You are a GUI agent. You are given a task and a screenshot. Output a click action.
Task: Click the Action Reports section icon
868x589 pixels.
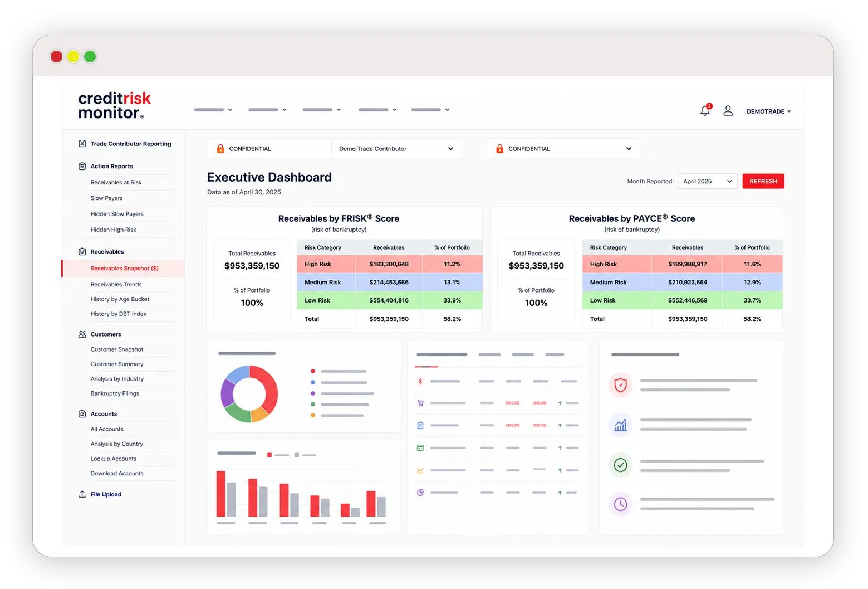(x=82, y=166)
